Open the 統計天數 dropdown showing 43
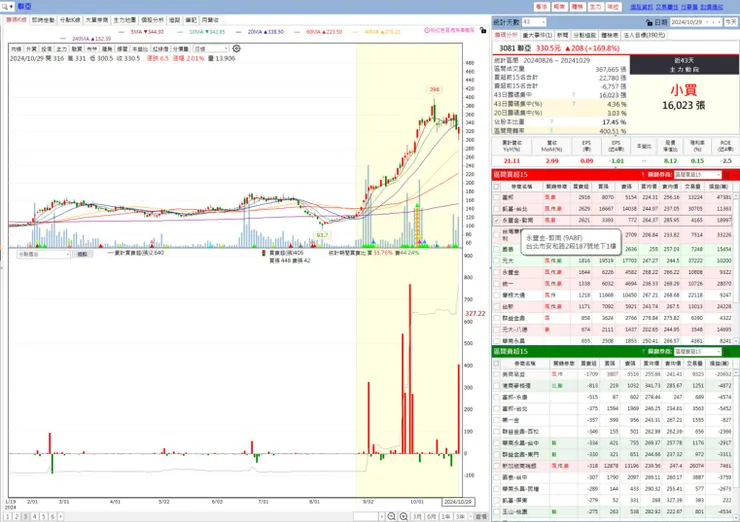The width and height of the screenshot is (740, 522). coord(534,22)
